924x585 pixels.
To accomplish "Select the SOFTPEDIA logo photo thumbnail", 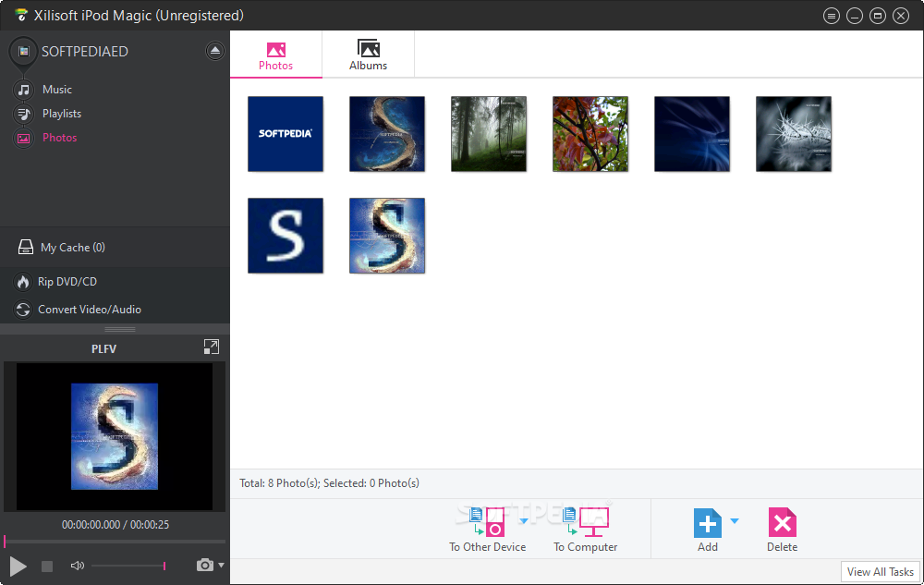I will [x=286, y=134].
